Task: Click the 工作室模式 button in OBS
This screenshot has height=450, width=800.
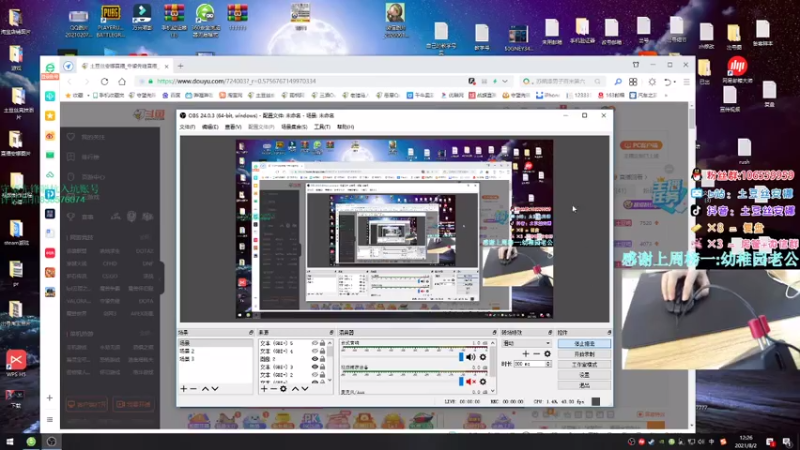Action: pyautogui.click(x=584, y=365)
